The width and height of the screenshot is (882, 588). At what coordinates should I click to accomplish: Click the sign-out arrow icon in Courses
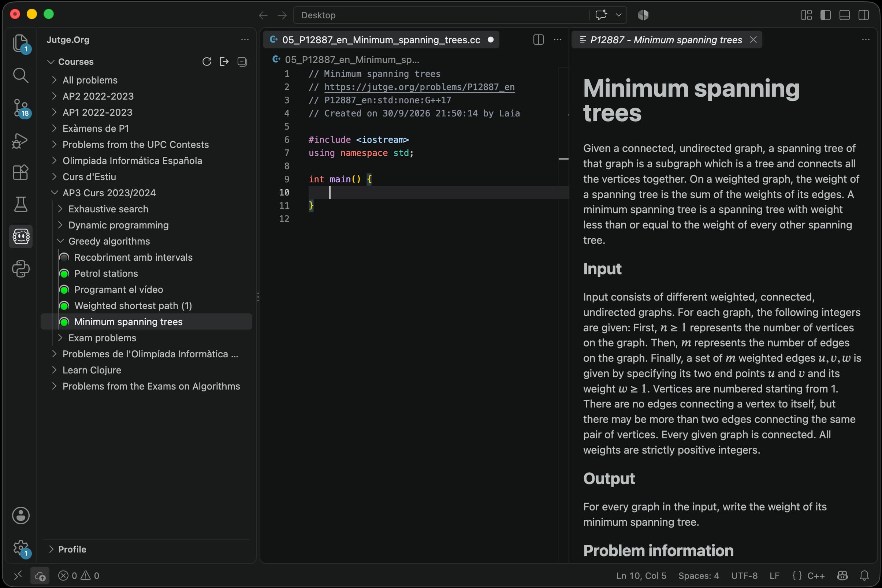[x=224, y=62]
